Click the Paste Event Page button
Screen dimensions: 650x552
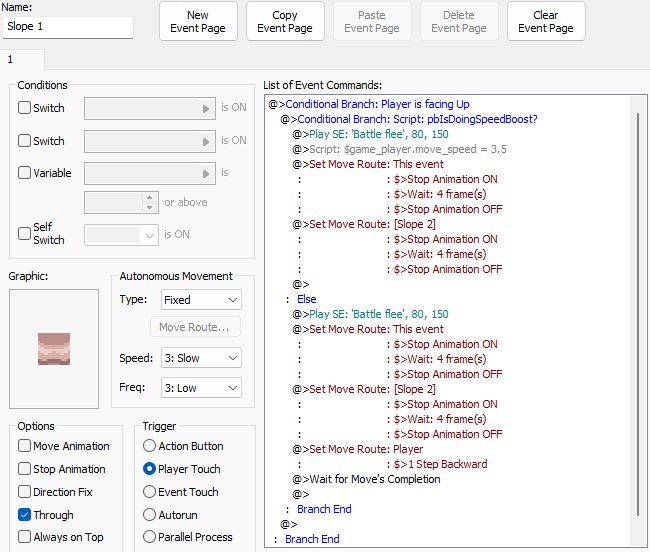tap(372, 22)
